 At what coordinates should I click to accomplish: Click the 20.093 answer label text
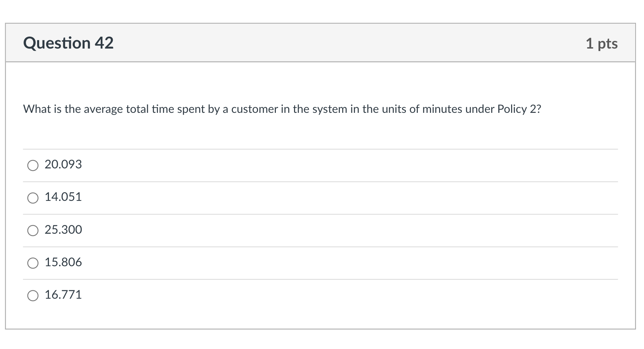63,165
